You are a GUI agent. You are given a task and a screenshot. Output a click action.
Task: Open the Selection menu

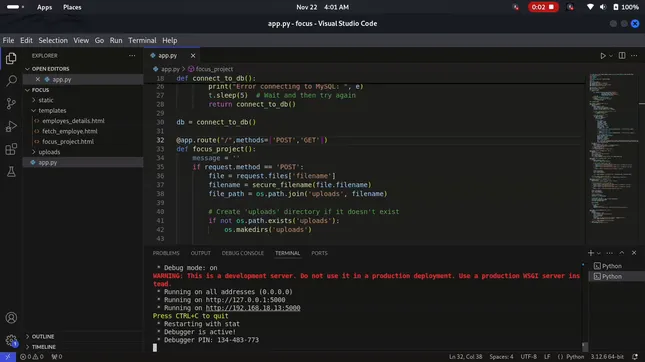pos(53,40)
